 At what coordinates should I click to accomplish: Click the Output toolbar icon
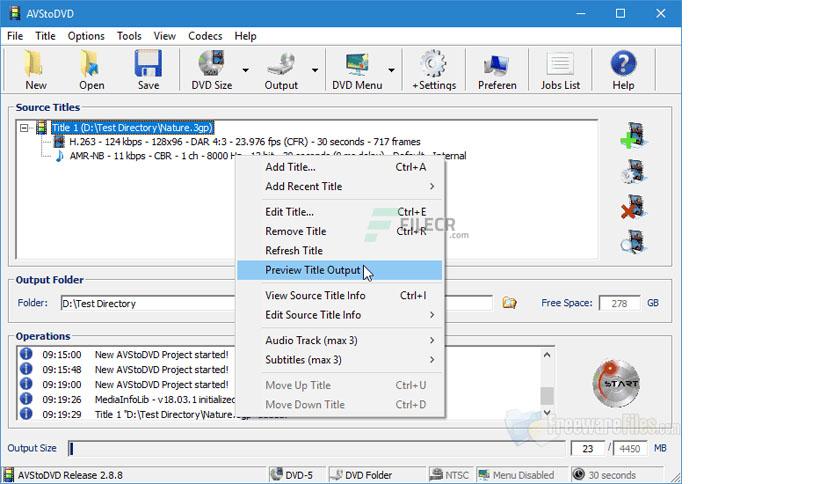coord(281,70)
